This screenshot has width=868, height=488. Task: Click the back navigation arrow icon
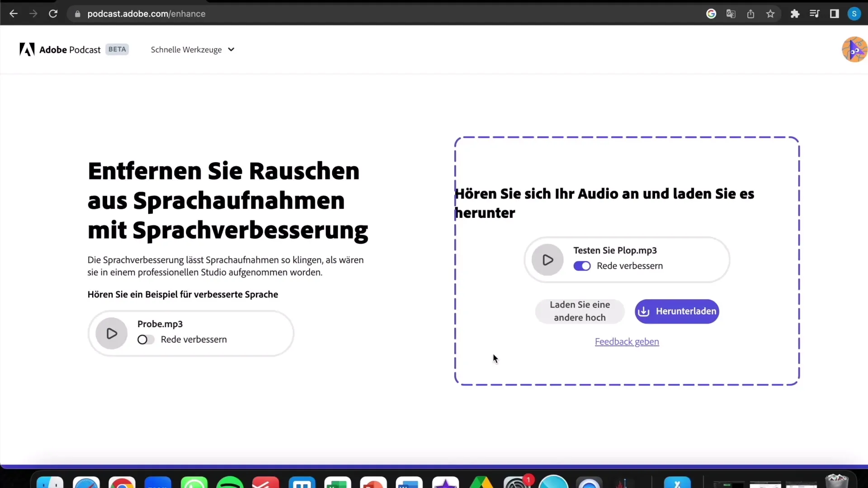(14, 13)
